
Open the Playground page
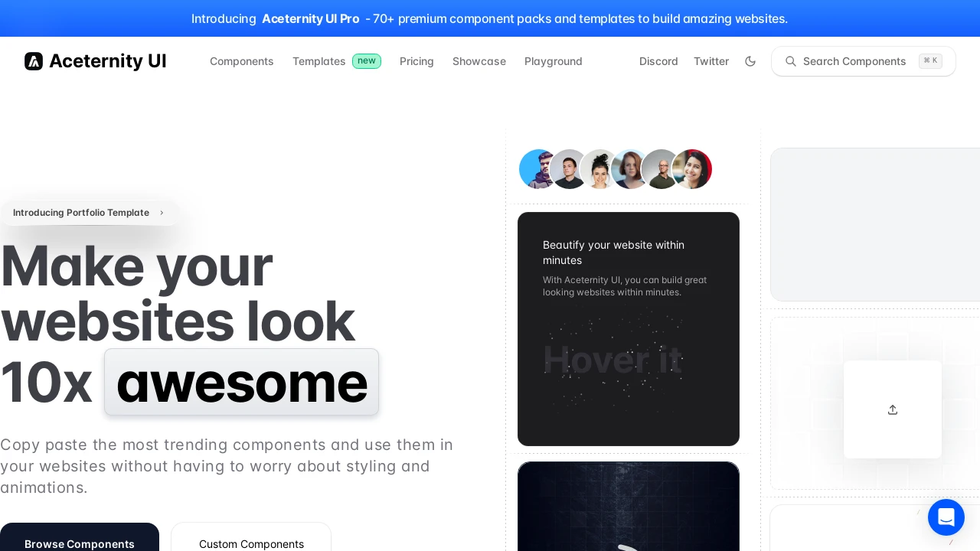click(x=554, y=61)
